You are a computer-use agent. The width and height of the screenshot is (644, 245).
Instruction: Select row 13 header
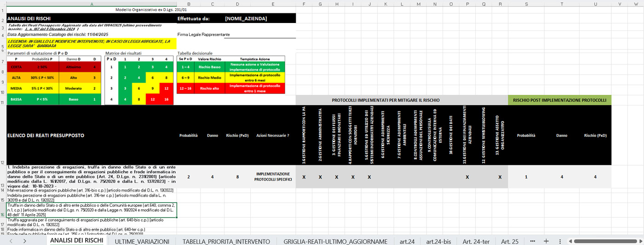(3, 177)
